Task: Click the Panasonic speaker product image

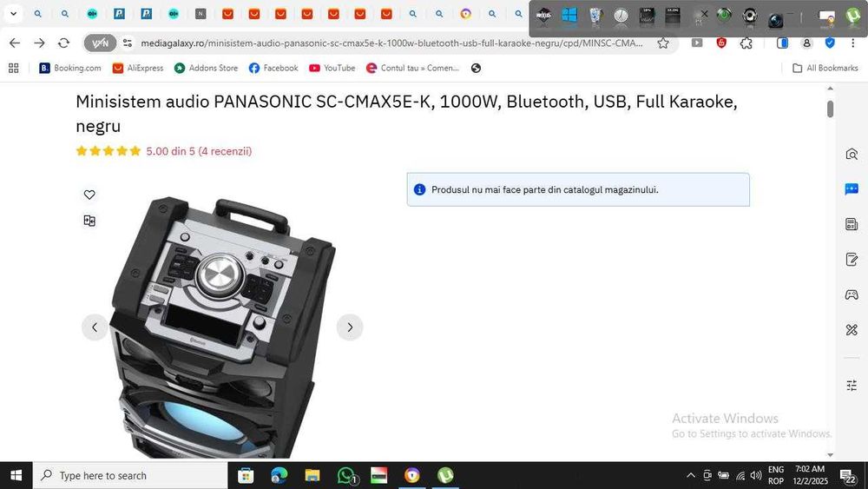Action: click(221, 327)
